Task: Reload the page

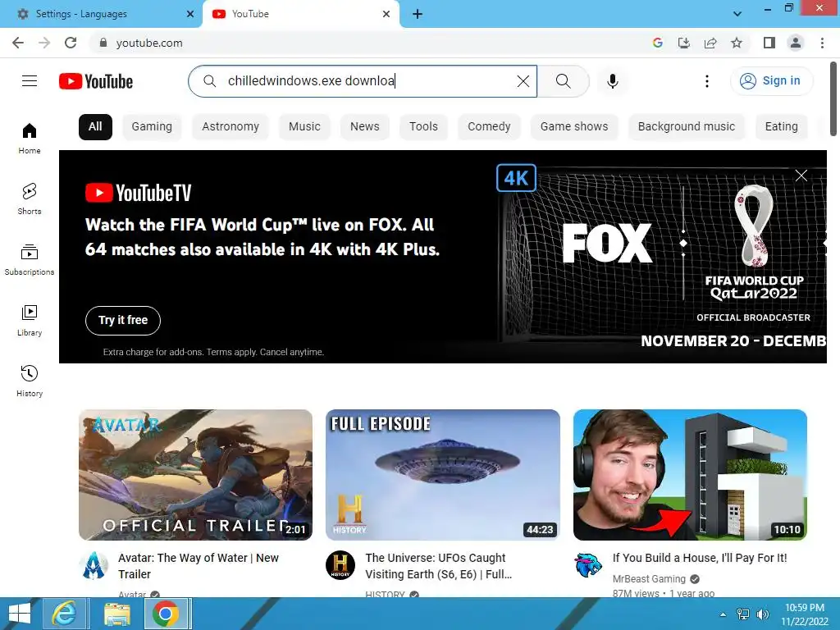Action: click(71, 43)
